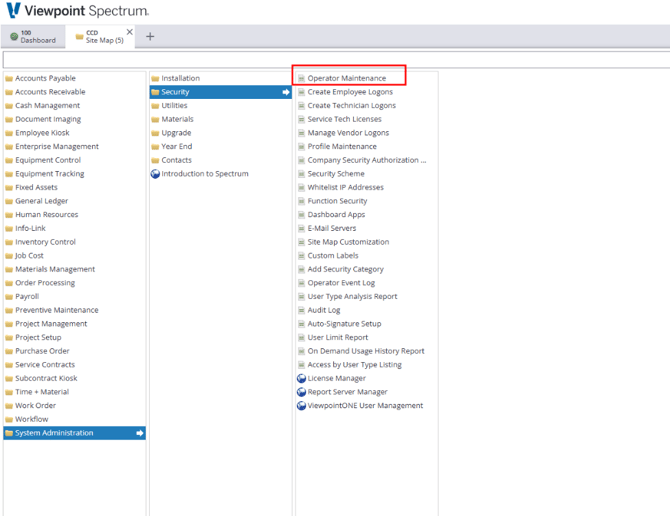Click the Materials folder icon

tap(155, 120)
